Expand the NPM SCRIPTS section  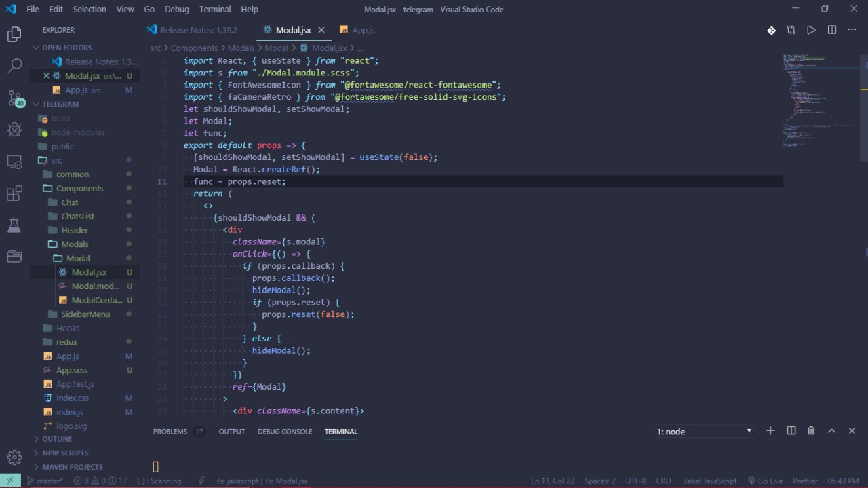click(65, 453)
